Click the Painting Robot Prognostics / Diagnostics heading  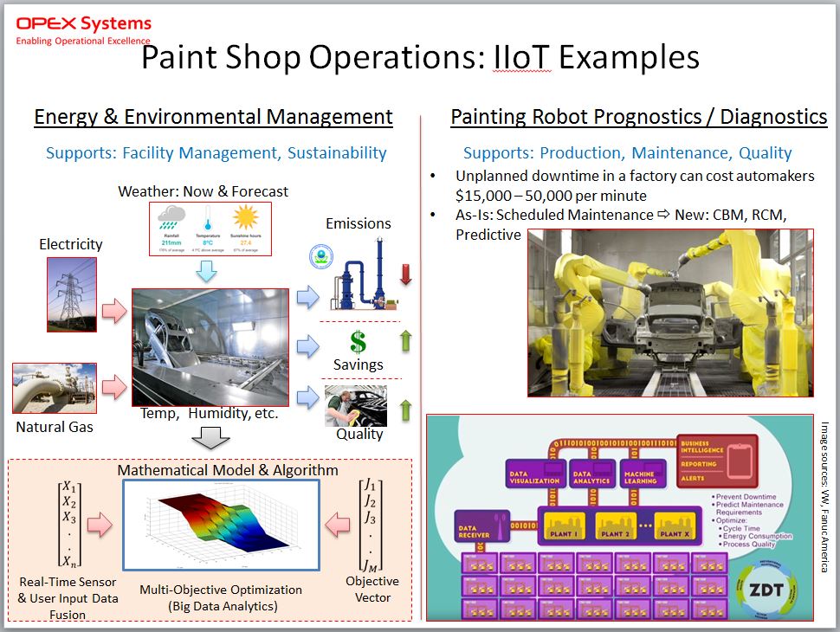638,117
